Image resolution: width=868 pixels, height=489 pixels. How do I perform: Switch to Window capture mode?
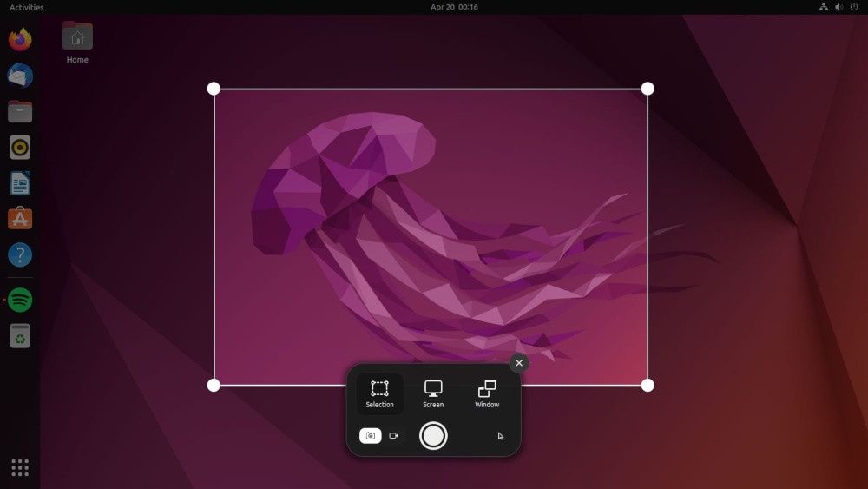click(487, 393)
